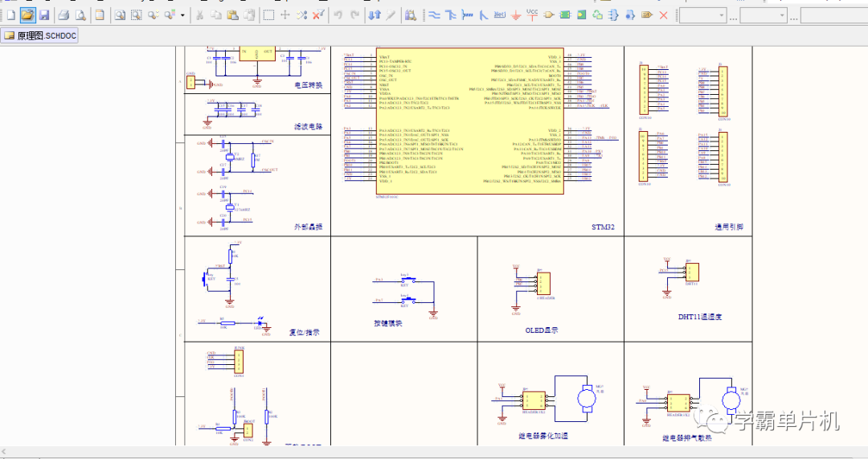Browse component libraries binoculars icon
The height and width of the screenshot is (459, 868).
(410, 15)
